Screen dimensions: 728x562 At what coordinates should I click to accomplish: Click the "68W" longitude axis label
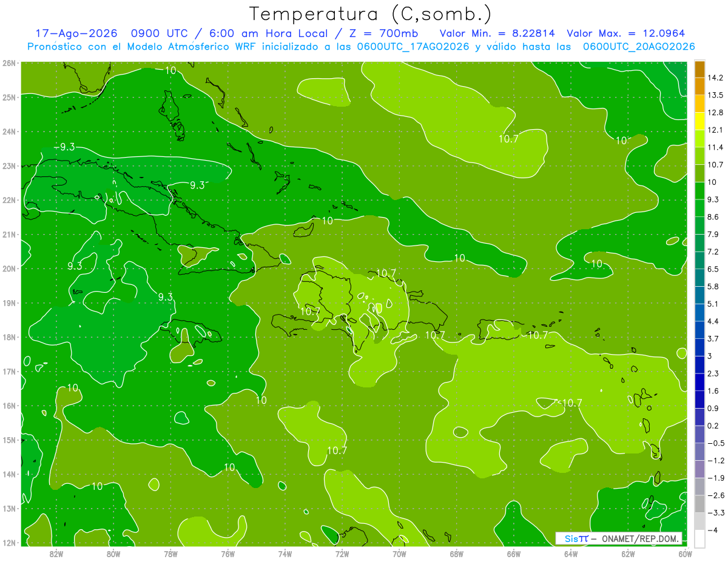[456, 554]
